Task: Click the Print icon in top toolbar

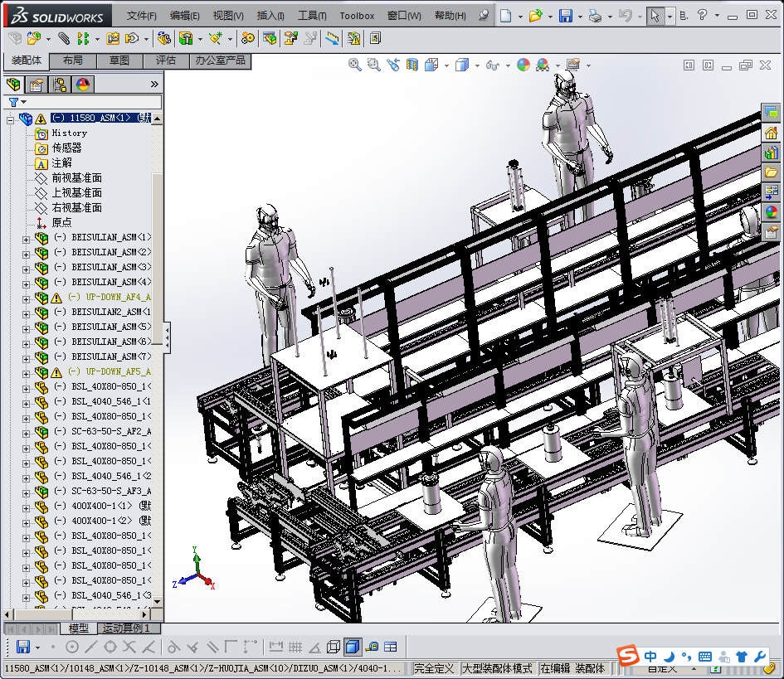Action: [594, 16]
